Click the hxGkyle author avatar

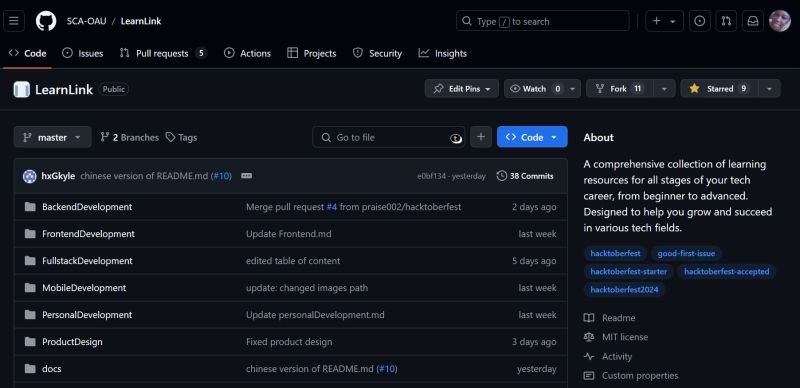[x=30, y=176]
